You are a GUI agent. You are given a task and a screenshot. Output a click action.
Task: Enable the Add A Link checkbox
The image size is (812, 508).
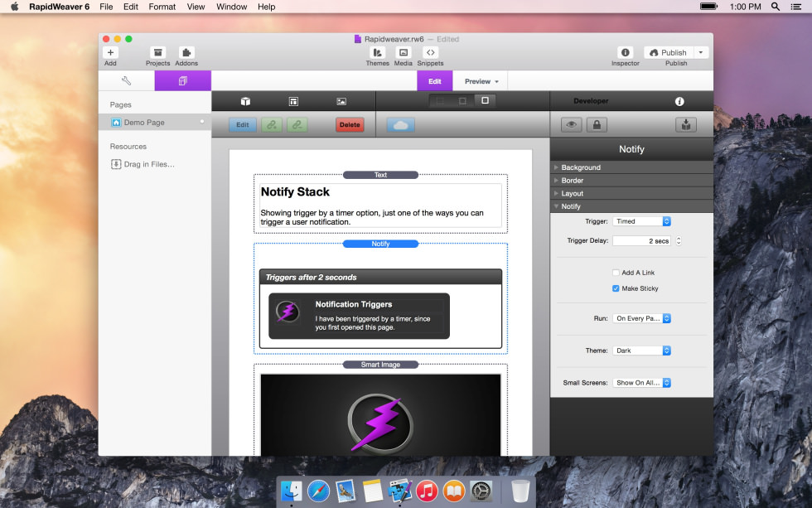[x=616, y=273]
